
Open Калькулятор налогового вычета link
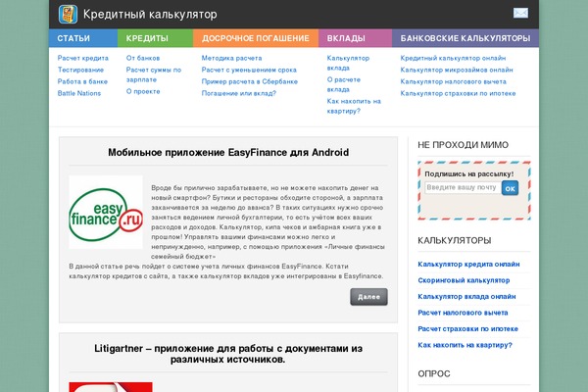pyautogui.click(x=453, y=81)
